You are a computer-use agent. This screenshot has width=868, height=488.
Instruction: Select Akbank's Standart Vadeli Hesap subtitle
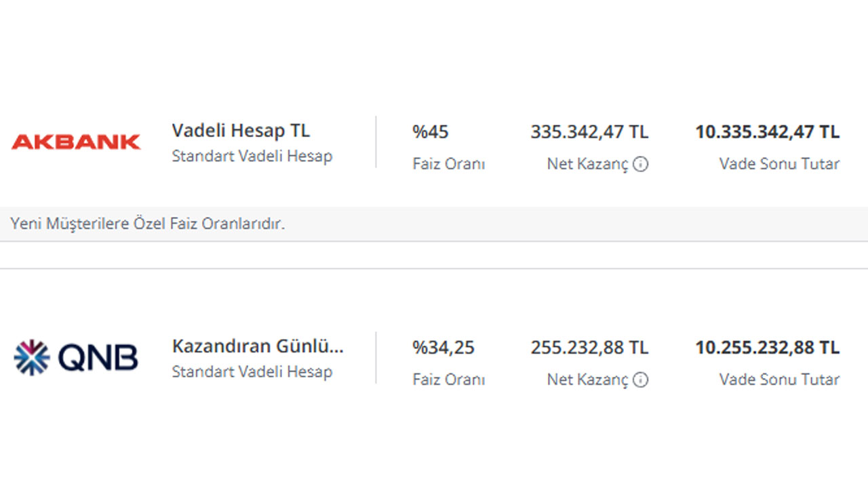252,156
